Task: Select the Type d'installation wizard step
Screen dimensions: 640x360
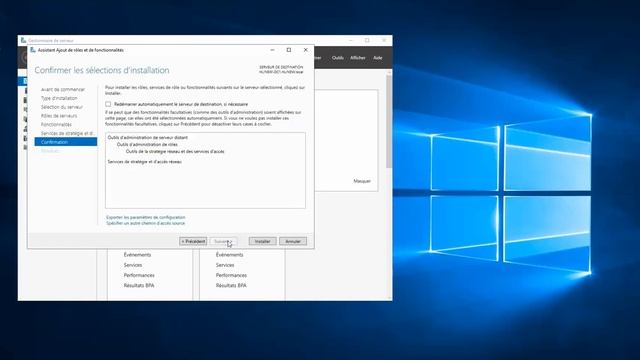Action: (x=59, y=98)
